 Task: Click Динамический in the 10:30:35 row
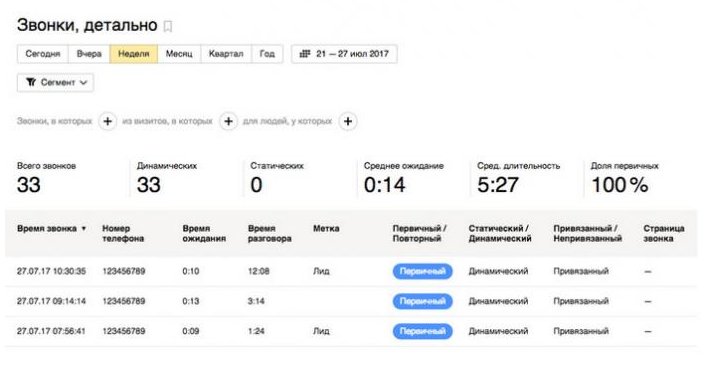[x=498, y=271]
